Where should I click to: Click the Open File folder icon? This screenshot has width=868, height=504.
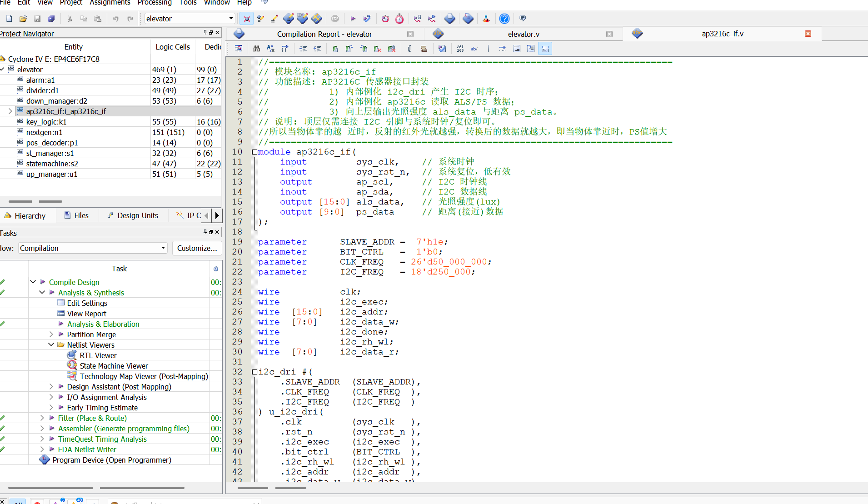click(x=23, y=19)
